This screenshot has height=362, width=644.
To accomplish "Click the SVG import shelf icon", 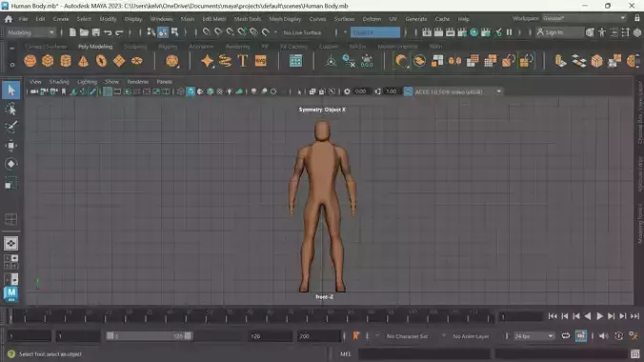I will click(261, 61).
